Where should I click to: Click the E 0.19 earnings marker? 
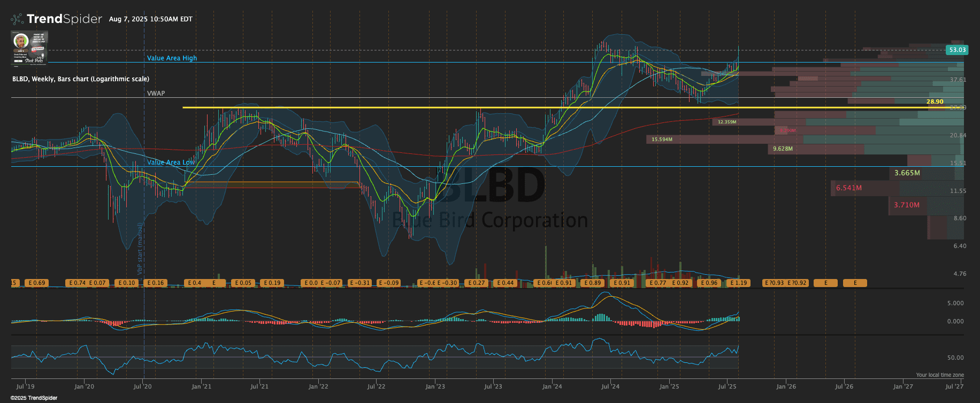[x=272, y=283]
